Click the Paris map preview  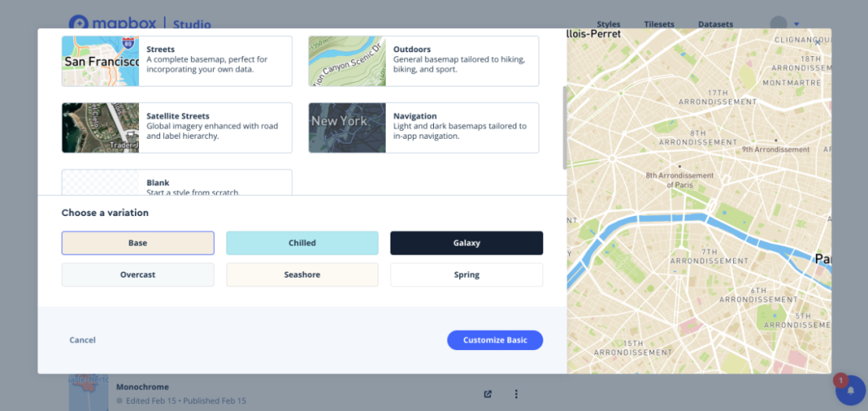click(x=698, y=201)
